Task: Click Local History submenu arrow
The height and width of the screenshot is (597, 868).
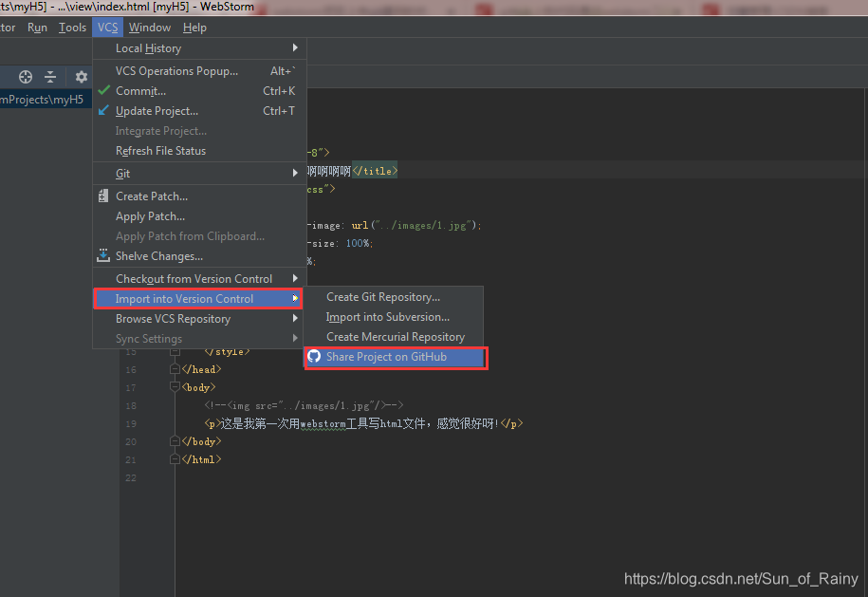Action: coord(295,47)
